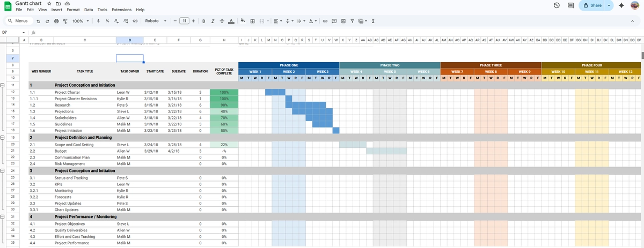Increase decimal places icon
This screenshot has height=248, width=644.
pos(126,21)
